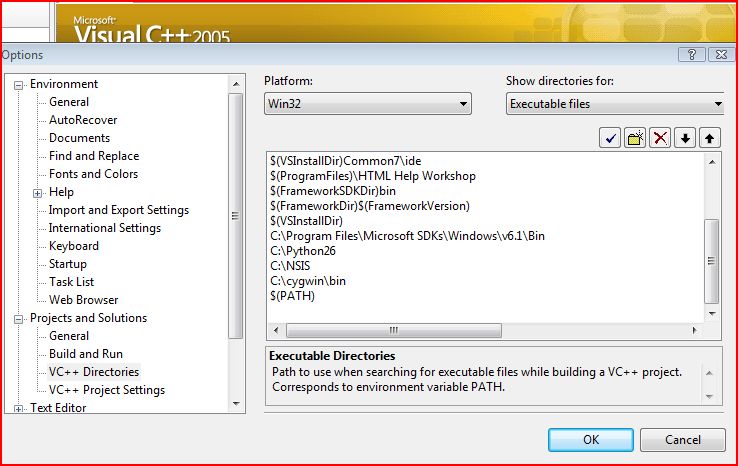The height and width of the screenshot is (466, 738).
Task: Click the New Line folder icon
Action: tap(635, 138)
